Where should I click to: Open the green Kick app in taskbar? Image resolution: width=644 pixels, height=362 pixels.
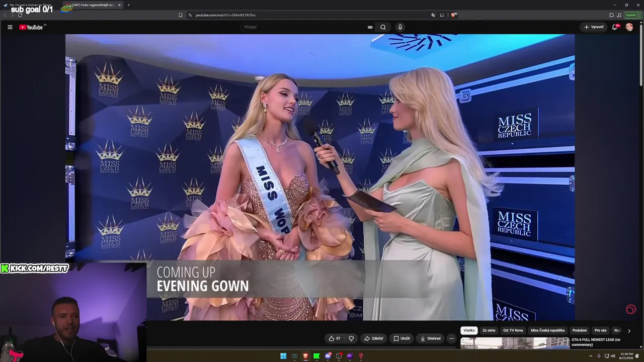click(x=316, y=356)
